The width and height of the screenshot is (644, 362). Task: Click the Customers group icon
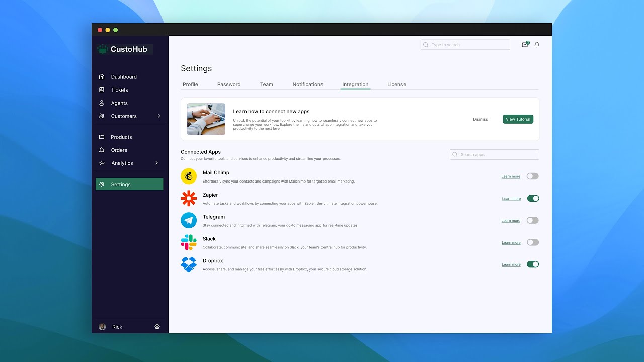tap(102, 116)
